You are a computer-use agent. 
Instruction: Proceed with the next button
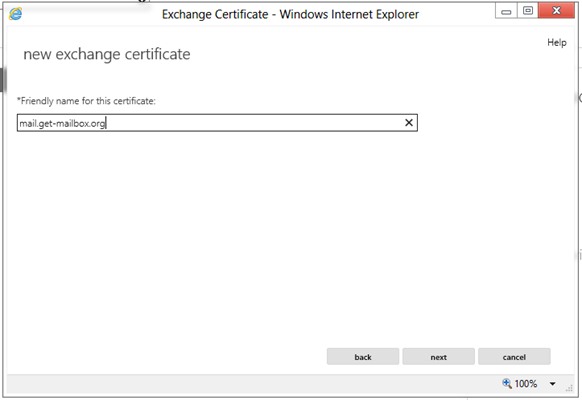point(438,357)
